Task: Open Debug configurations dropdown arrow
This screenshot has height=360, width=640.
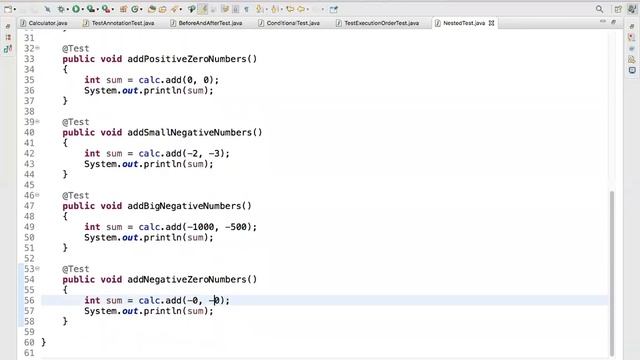Action: (67, 9)
